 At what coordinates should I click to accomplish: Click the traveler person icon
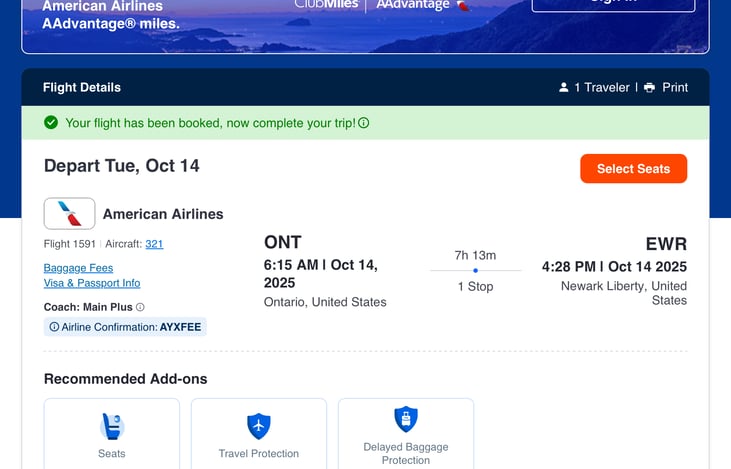pos(564,88)
